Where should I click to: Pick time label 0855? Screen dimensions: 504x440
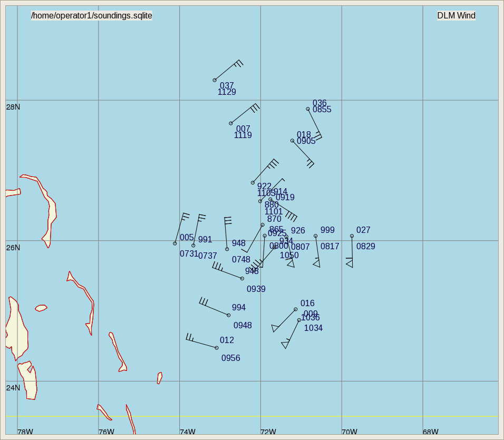(x=322, y=110)
